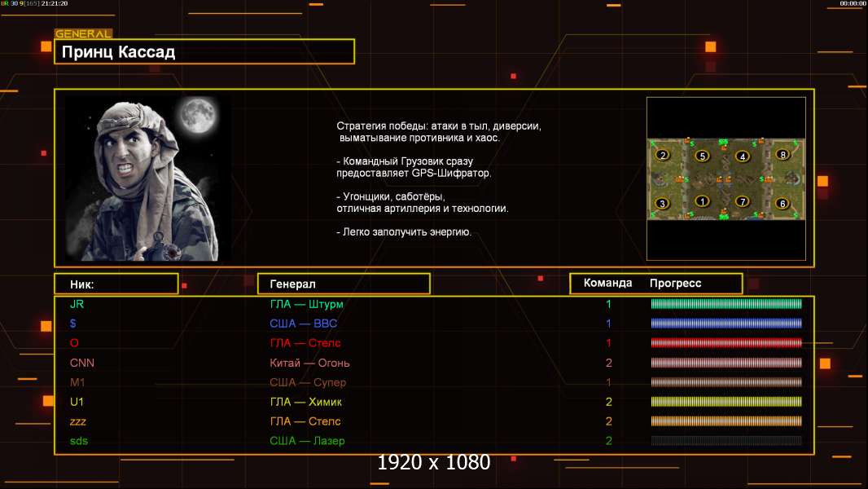
Task: Click start position 7 on the map
Action: point(743,201)
